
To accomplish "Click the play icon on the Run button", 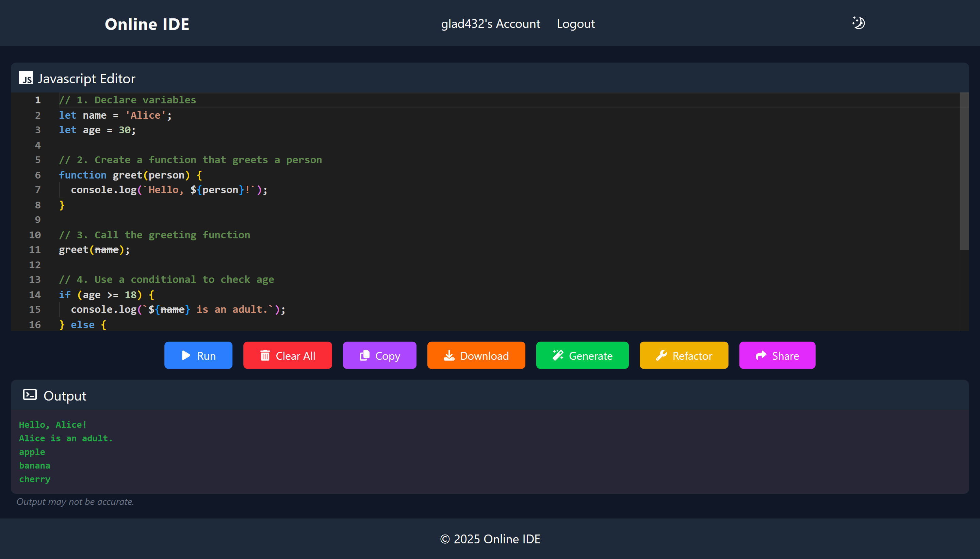I will coord(186,356).
